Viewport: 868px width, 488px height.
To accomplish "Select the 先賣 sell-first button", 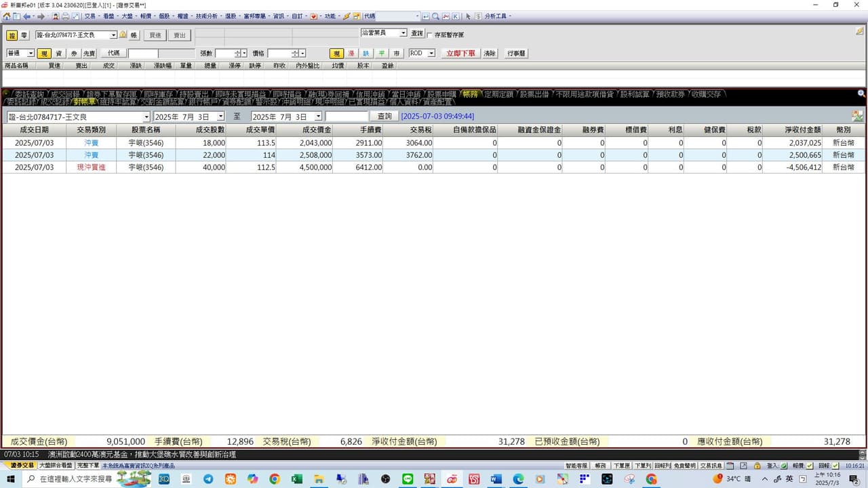I will tap(90, 54).
